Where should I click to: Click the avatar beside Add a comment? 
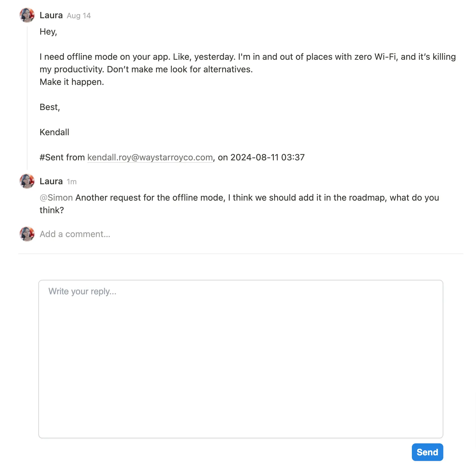point(27,234)
